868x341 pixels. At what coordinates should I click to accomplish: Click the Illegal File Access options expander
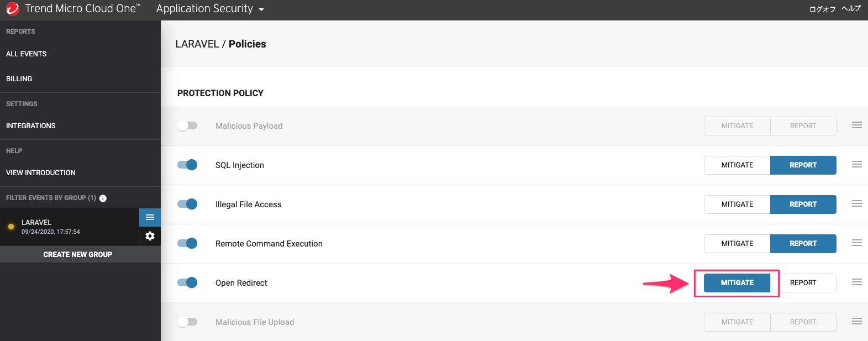[x=857, y=203]
